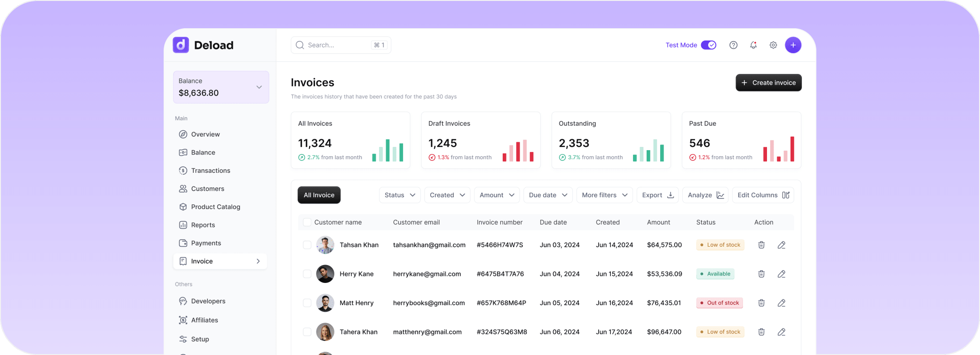Click the Developers icon in sidebar
Screen dimensions: 980x355
click(183, 301)
